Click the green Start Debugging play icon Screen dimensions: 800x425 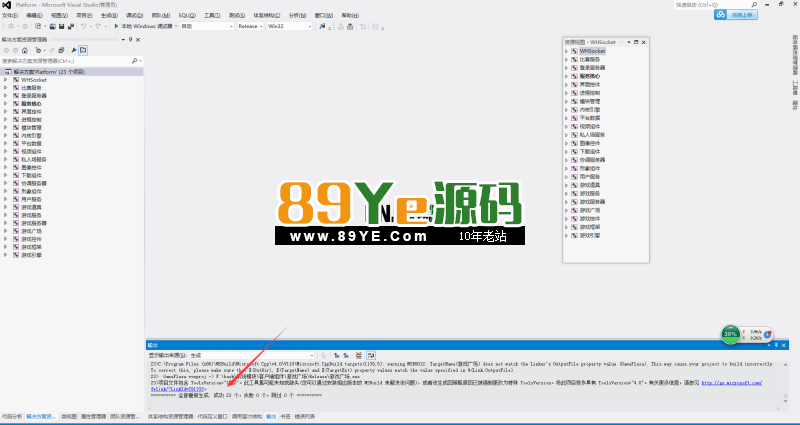tap(117, 26)
